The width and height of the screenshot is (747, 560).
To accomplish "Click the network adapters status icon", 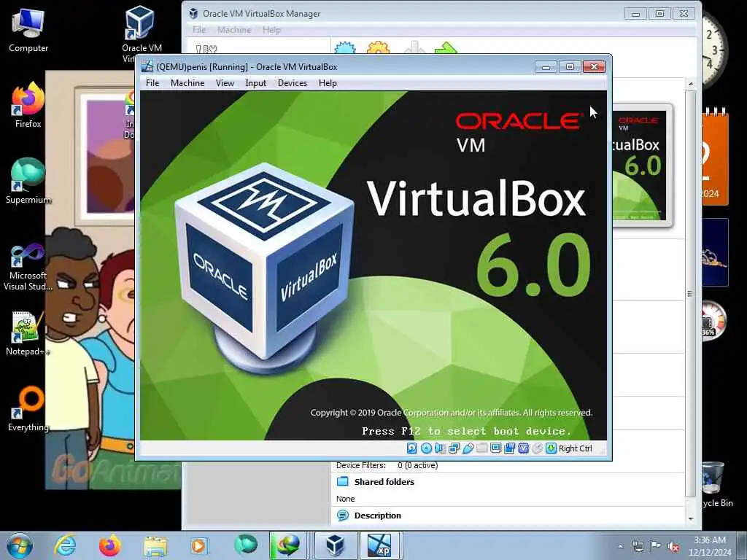I will [454, 448].
